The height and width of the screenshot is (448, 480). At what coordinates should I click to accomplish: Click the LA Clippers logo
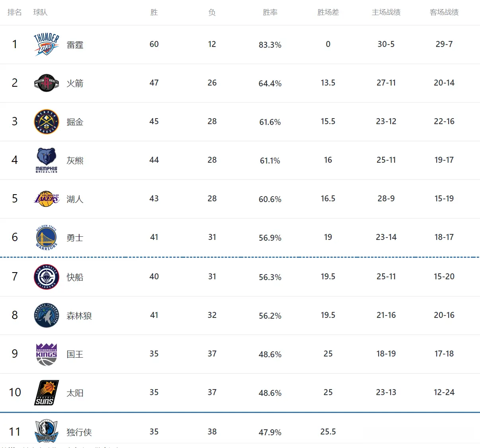coord(47,277)
